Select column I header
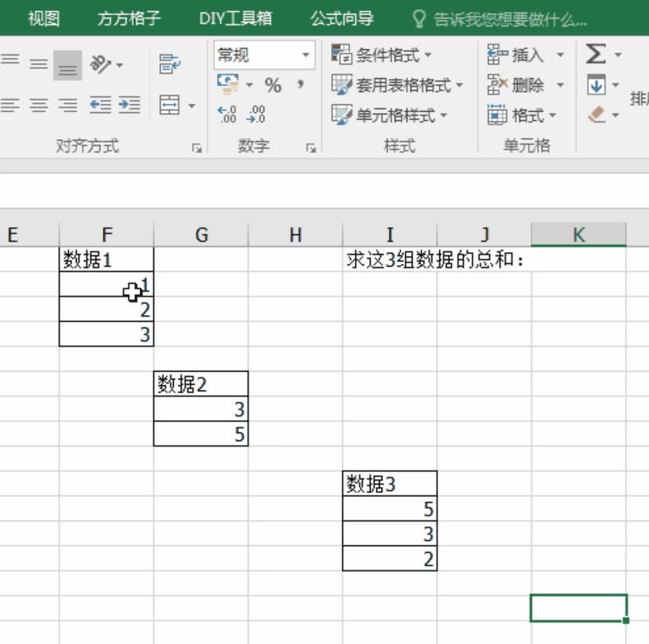The image size is (649, 644). tap(390, 234)
